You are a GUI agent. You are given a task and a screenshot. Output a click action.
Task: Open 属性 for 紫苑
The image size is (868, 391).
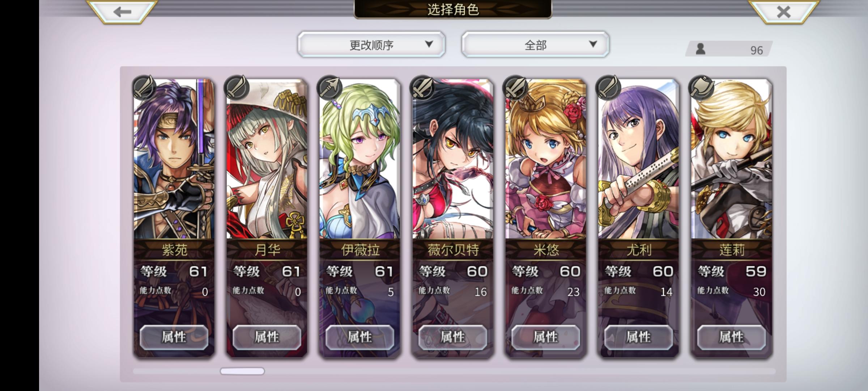coord(174,337)
